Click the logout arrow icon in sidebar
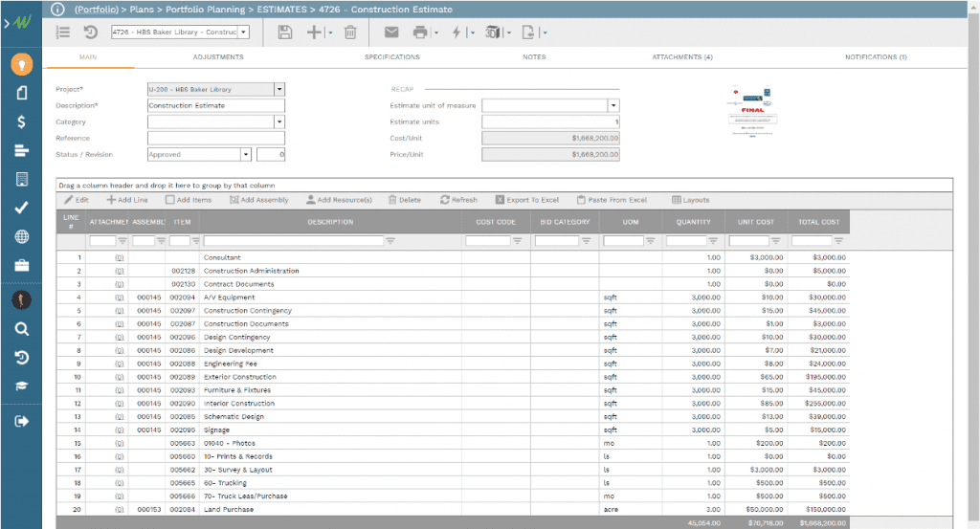The height and width of the screenshot is (529, 980). click(21, 421)
